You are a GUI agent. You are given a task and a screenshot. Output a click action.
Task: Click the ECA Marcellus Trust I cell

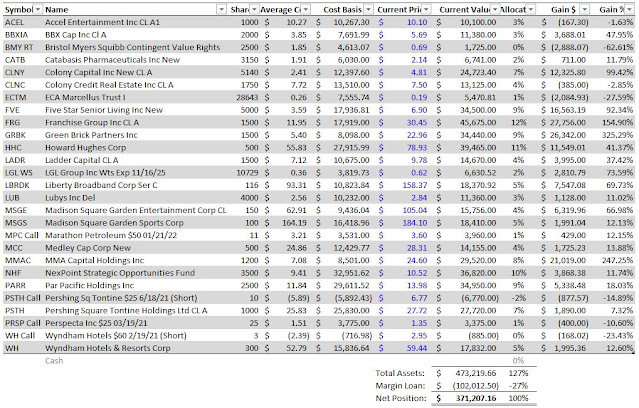85,98
